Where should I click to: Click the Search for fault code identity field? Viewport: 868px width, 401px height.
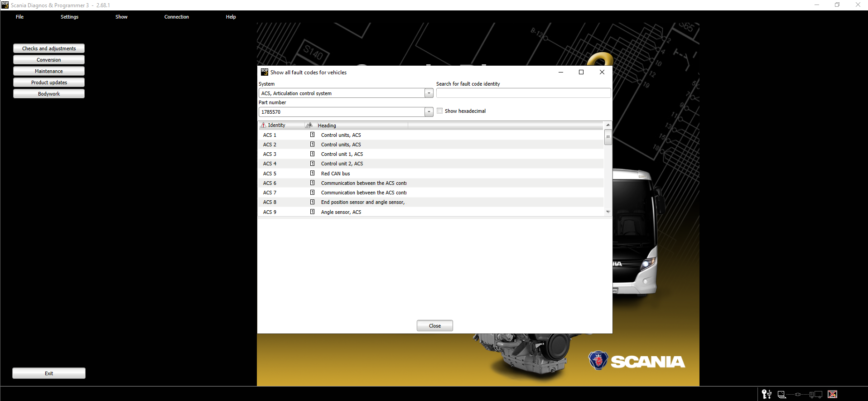pos(523,93)
